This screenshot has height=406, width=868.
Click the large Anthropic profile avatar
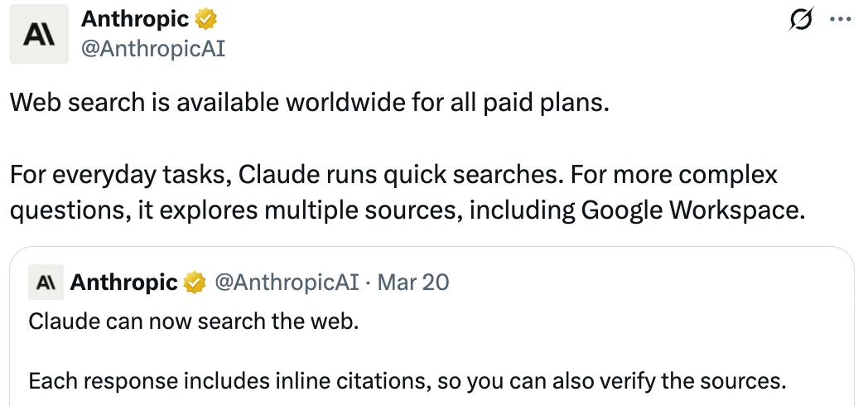pos(39,34)
